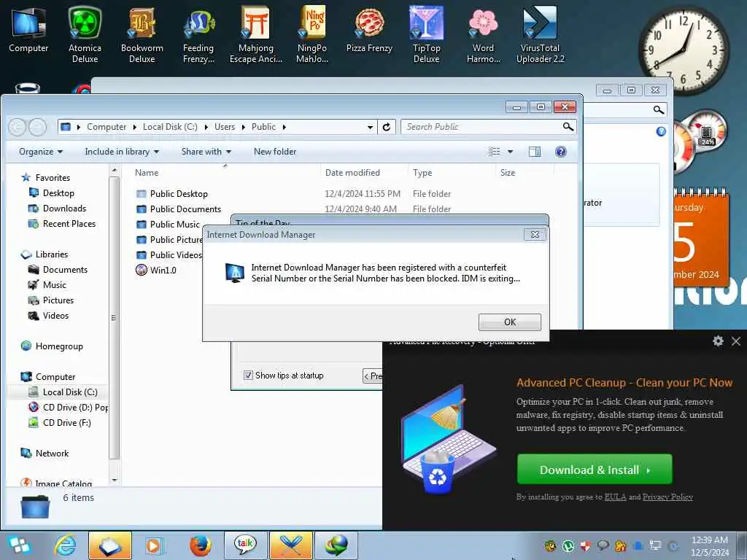This screenshot has height=560, width=747.
Task: Select the Public Documents folder
Action: pos(185,209)
